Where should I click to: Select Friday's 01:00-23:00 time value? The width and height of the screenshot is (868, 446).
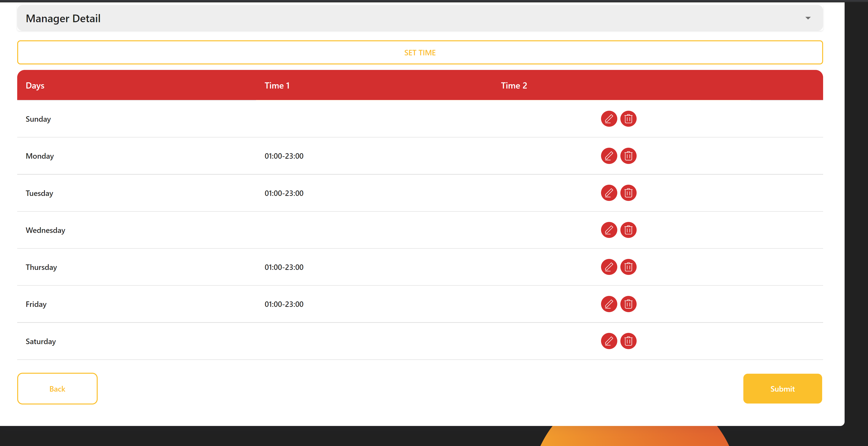(x=284, y=304)
